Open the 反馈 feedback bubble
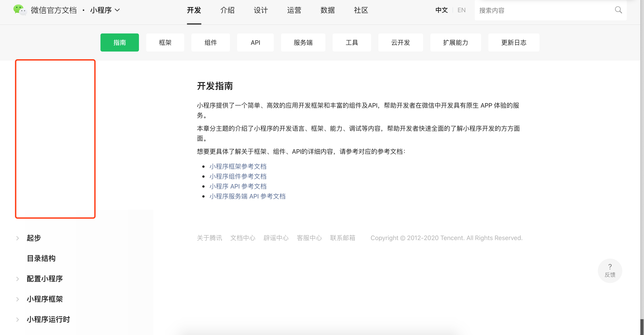644x335 pixels. pos(610,271)
